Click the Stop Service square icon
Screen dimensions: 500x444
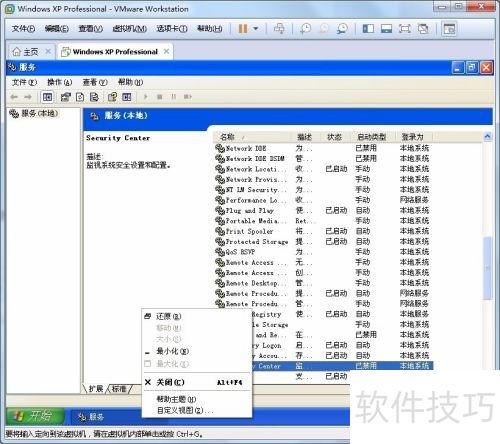pos(159,97)
